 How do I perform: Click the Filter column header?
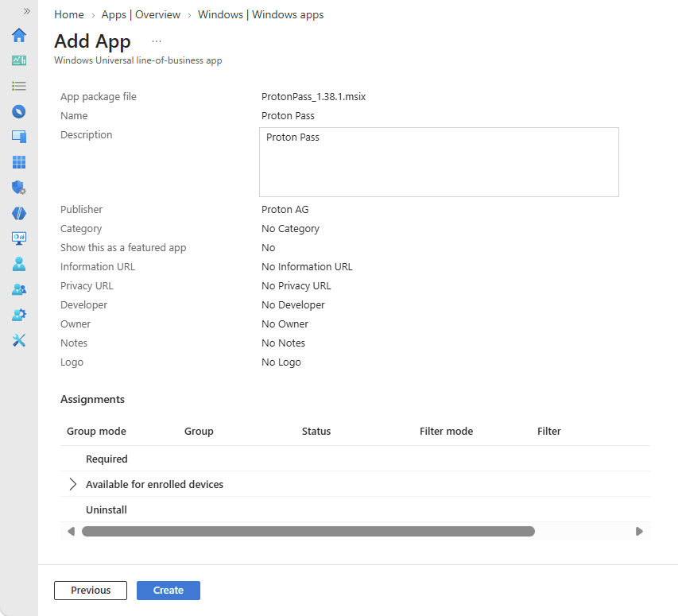(549, 431)
